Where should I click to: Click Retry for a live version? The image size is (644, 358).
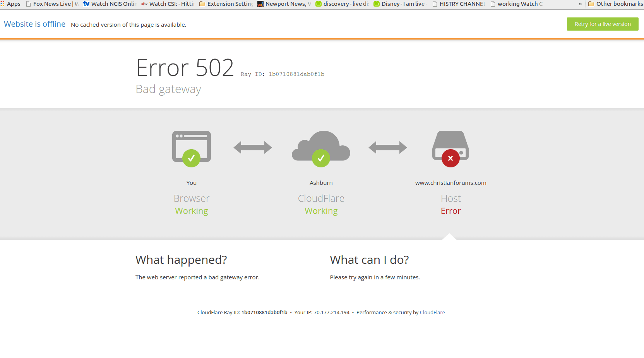pos(602,24)
